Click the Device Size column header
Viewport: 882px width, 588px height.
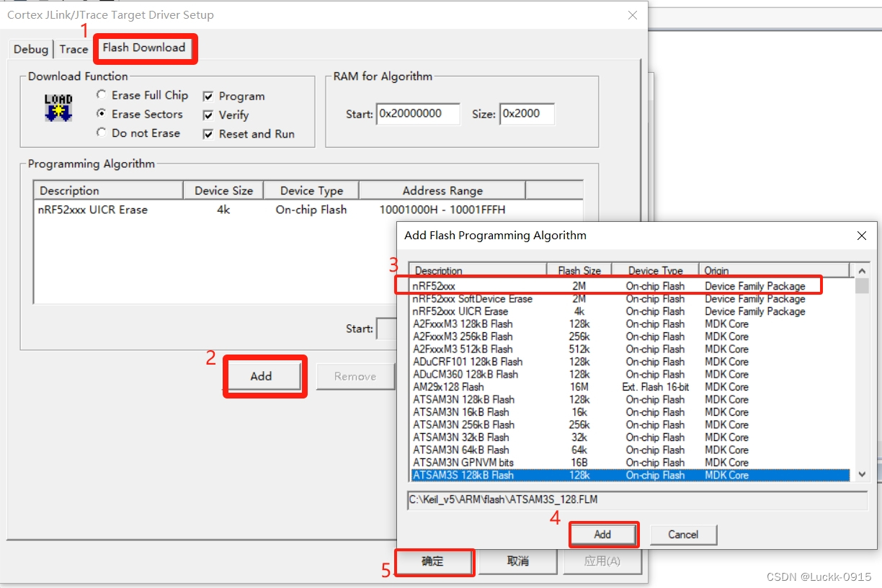pos(223,190)
